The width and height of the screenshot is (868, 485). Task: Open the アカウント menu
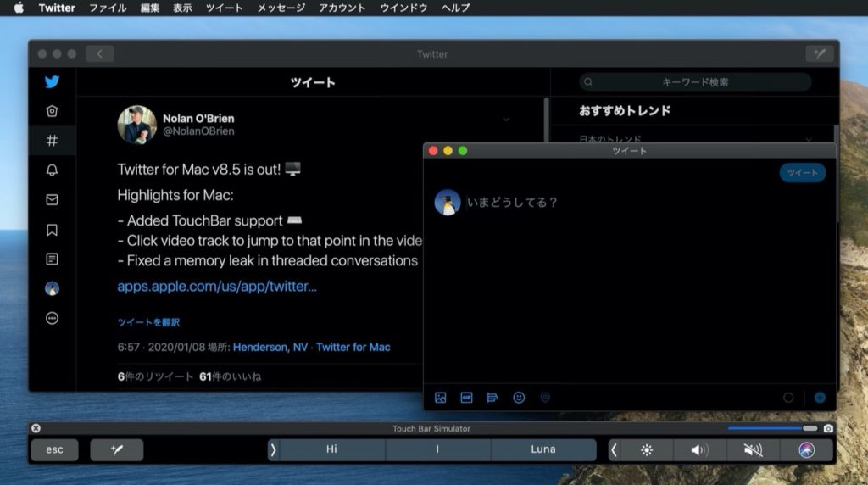click(342, 8)
